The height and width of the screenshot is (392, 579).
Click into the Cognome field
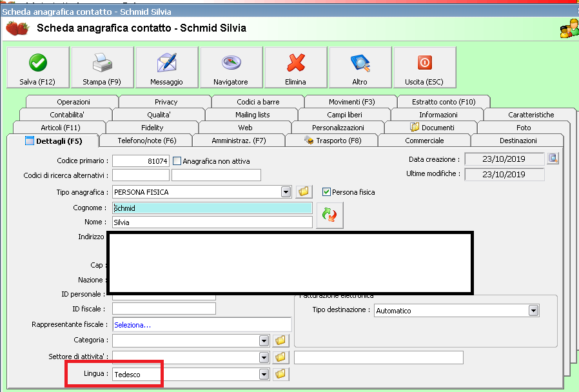pos(212,208)
